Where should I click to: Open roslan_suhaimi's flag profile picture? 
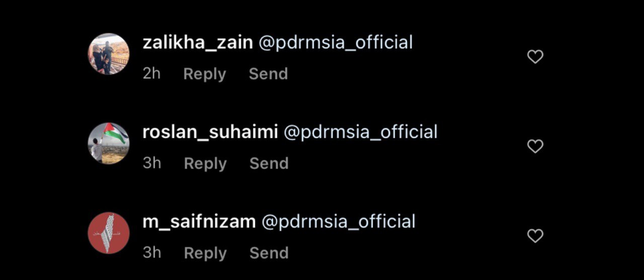(109, 144)
